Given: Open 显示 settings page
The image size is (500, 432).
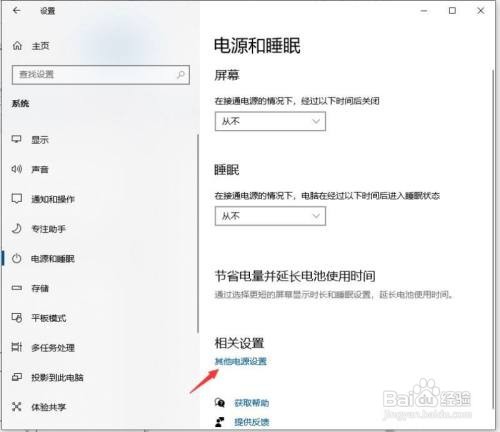Looking at the screenshot, I should tap(40, 140).
